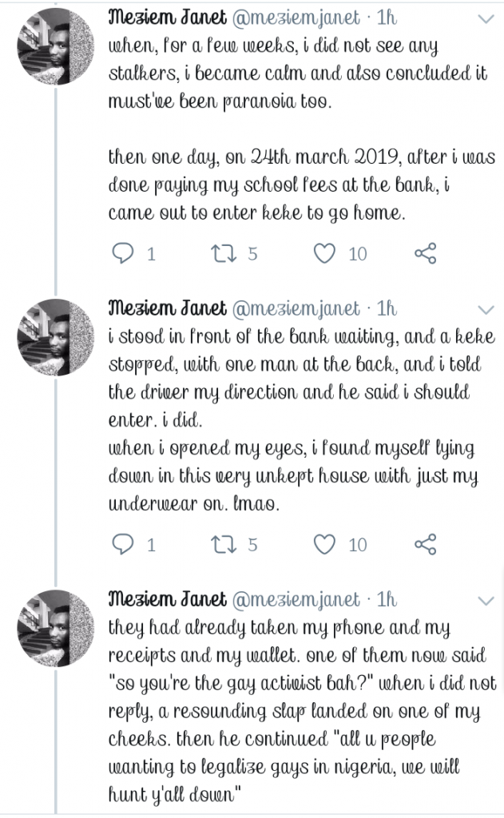Open the dropdown chevron on the first tweet

coord(486,19)
